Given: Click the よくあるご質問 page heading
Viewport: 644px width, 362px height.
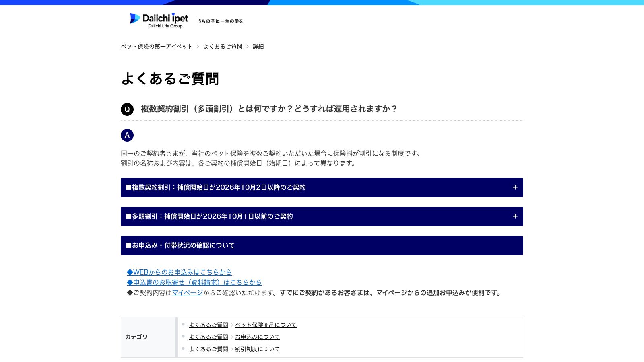Looking at the screenshot, I should (x=170, y=79).
